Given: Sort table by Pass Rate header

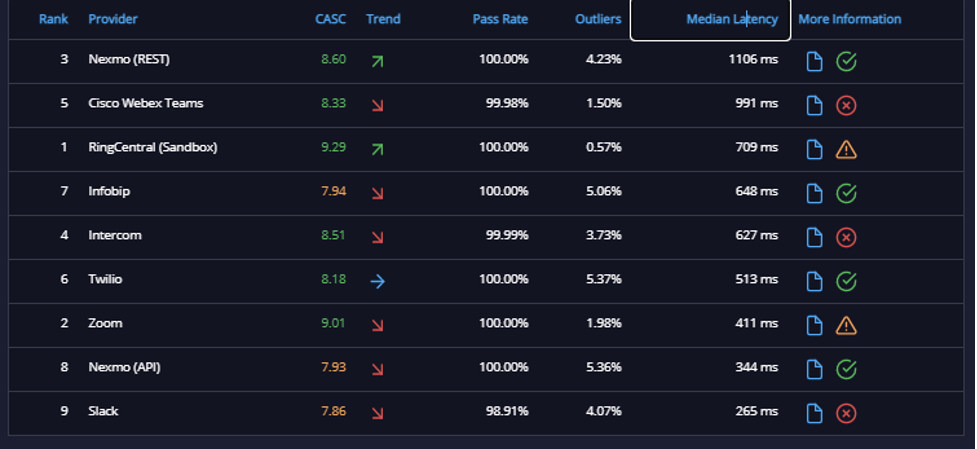Looking at the screenshot, I should coord(500,19).
